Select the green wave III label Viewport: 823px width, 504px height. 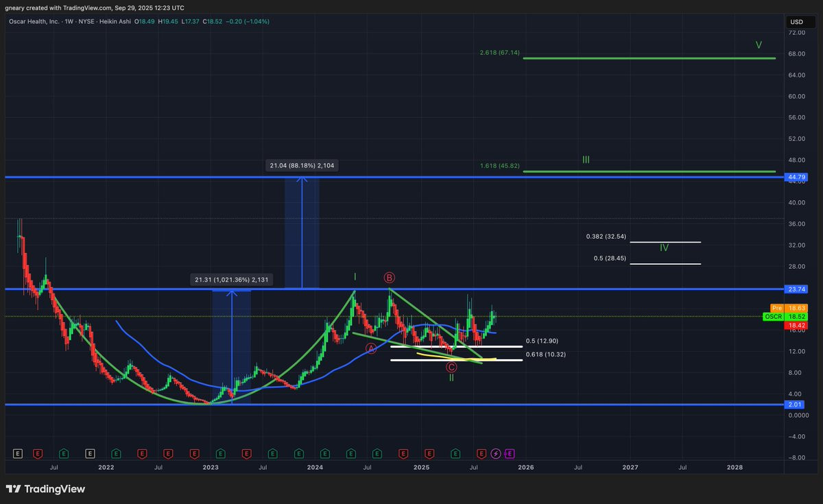point(586,160)
